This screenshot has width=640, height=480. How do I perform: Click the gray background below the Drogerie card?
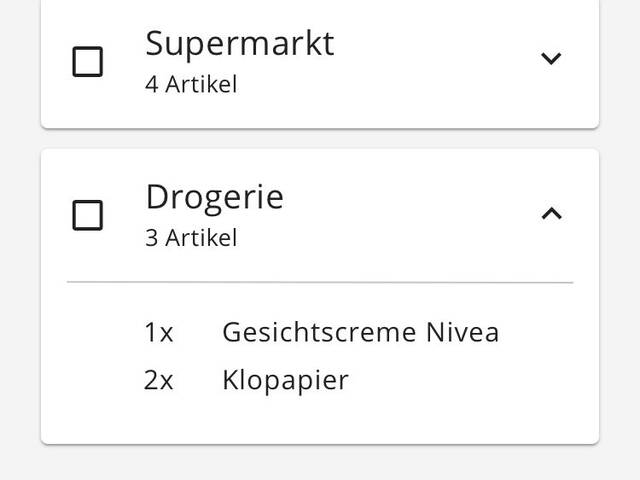[x=320, y=462]
